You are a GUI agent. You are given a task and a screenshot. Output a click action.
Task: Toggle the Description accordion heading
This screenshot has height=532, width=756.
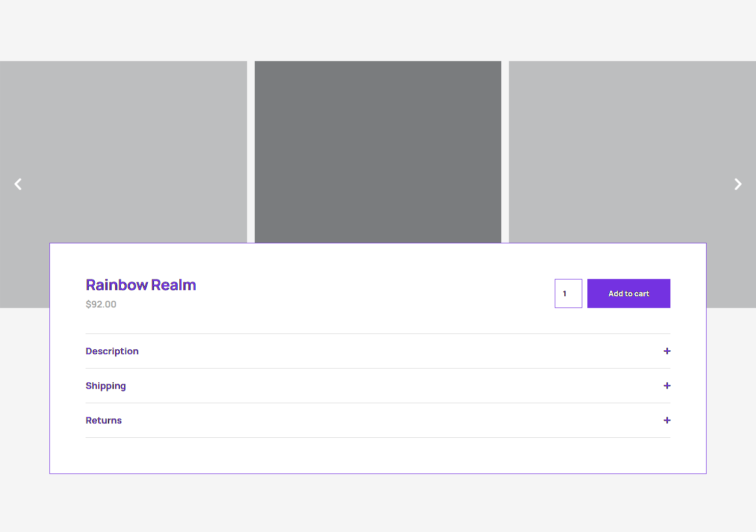tap(112, 351)
